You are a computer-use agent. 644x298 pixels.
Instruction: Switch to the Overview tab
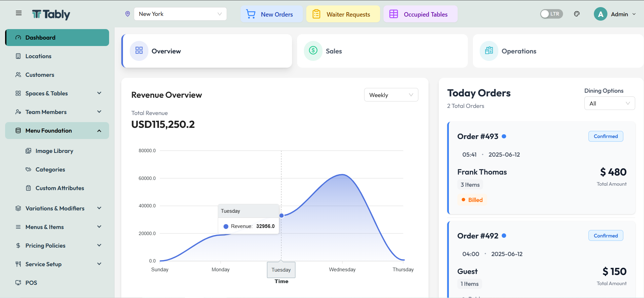(x=207, y=51)
